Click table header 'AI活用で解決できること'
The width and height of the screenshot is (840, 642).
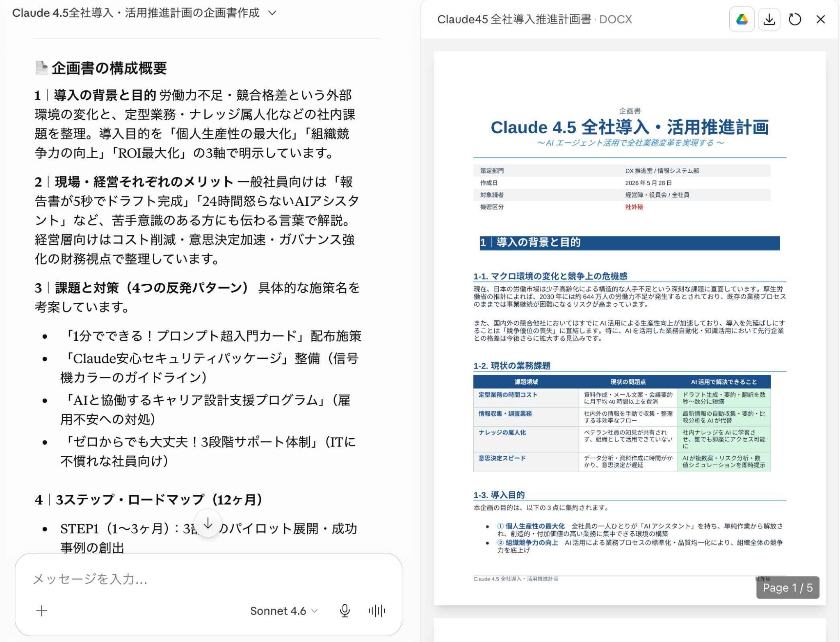[724, 381]
